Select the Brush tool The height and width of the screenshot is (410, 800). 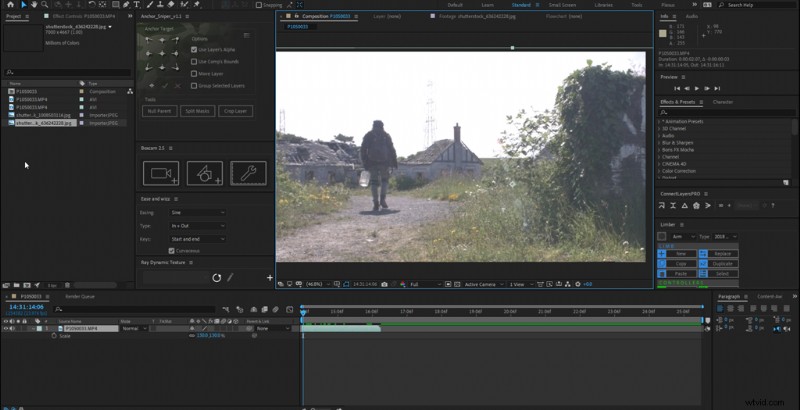point(151,5)
